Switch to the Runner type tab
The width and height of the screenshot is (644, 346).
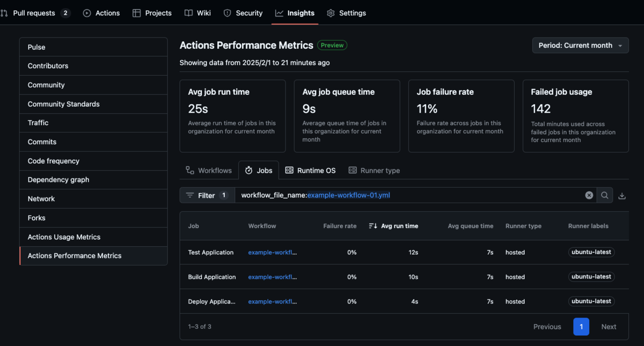click(374, 171)
